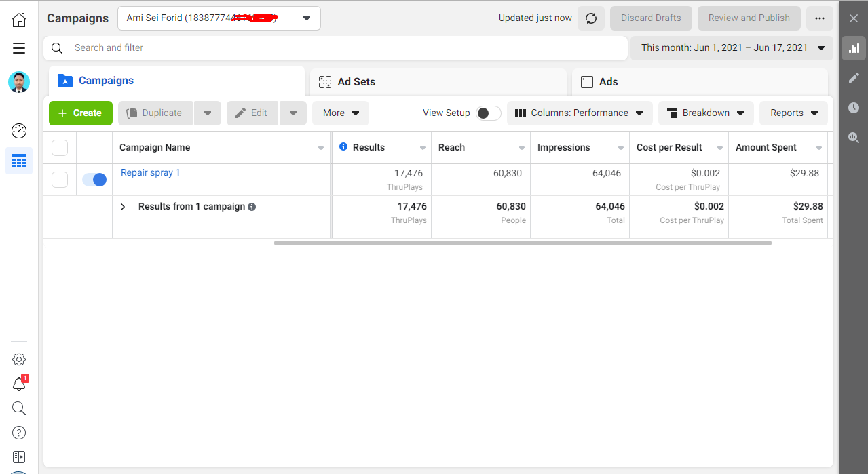This screenshot has width=868, height=474.
Task: Open Account Overview gauge icon in left sidebar
Action: [18, 131]
